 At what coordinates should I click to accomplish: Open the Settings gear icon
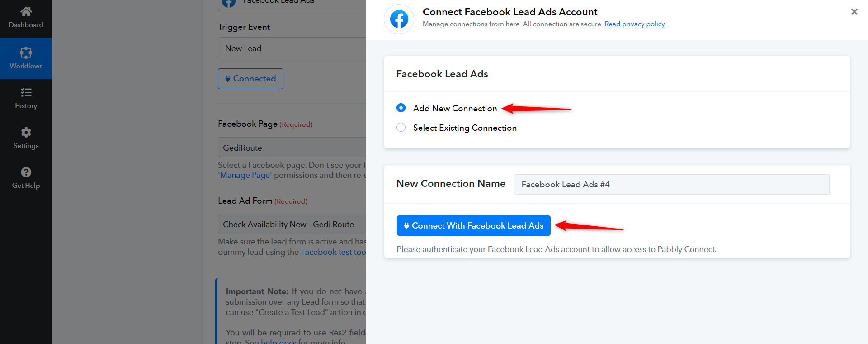(x=26, y=132)
